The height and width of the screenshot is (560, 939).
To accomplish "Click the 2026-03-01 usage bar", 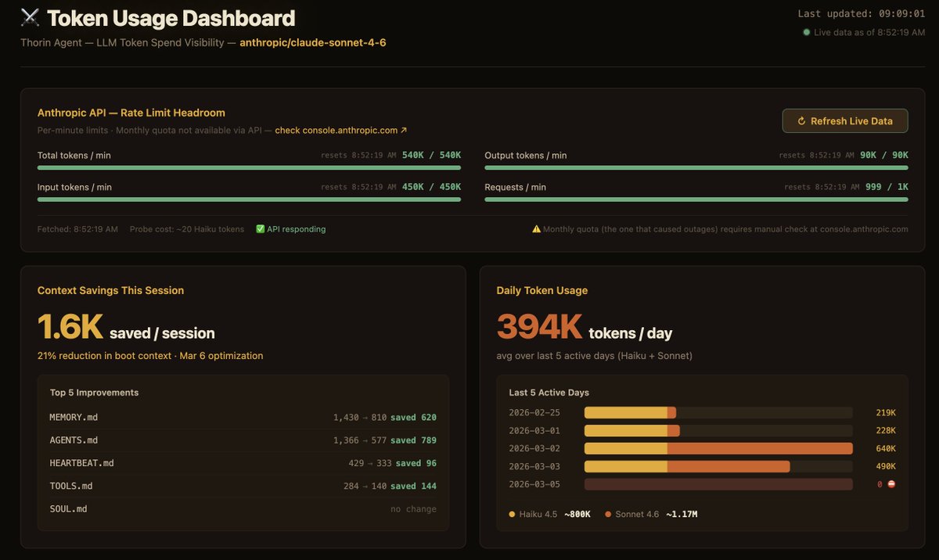I will click(718, 430).
